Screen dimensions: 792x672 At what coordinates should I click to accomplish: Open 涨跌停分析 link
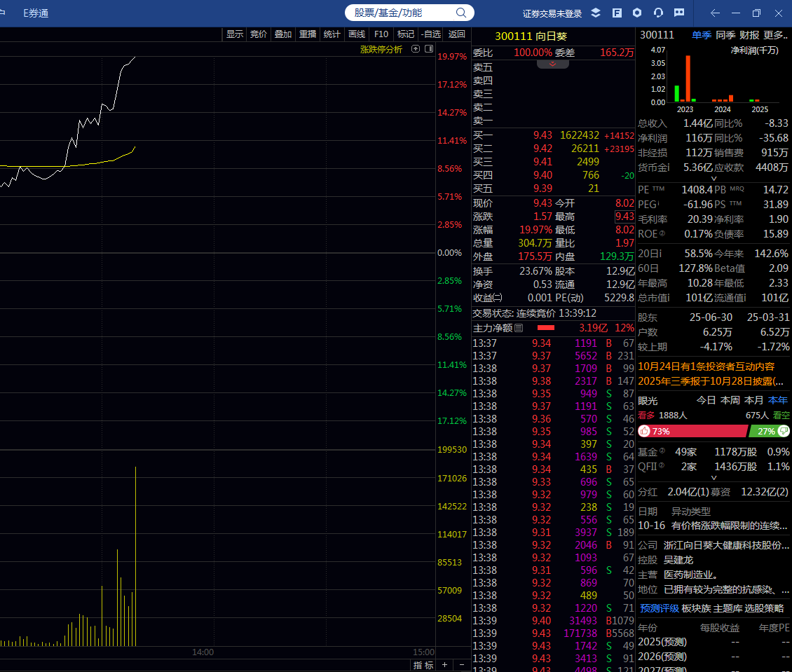click(381, 49)
